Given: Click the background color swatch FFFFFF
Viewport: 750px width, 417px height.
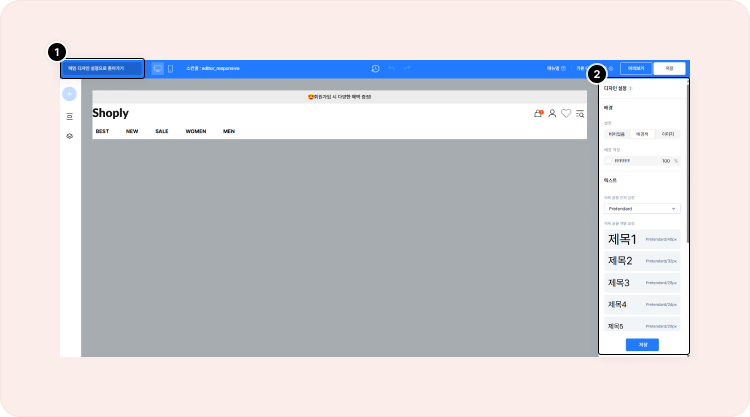Looking at the screenshot, I should (x=609, y=160).
